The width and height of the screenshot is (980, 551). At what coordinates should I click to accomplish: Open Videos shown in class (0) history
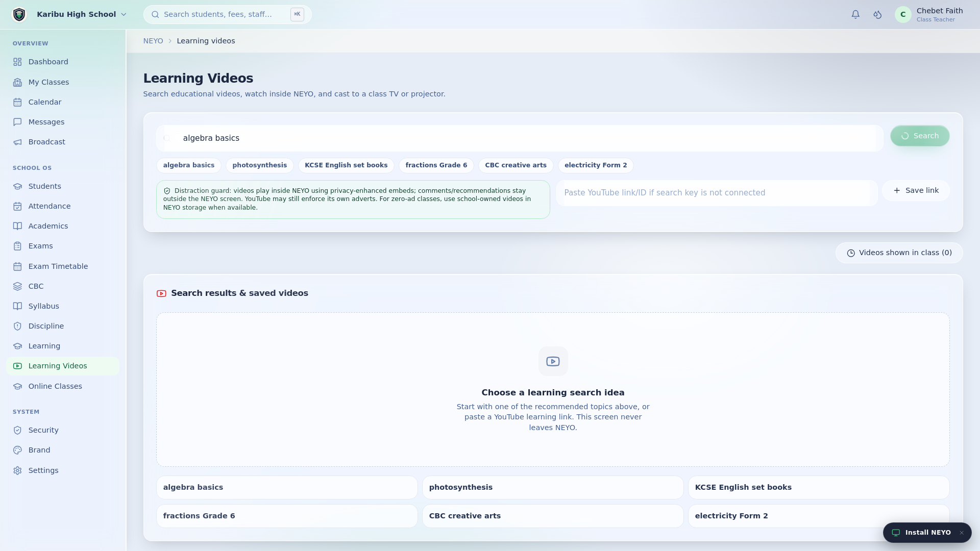tap(899, 253)
